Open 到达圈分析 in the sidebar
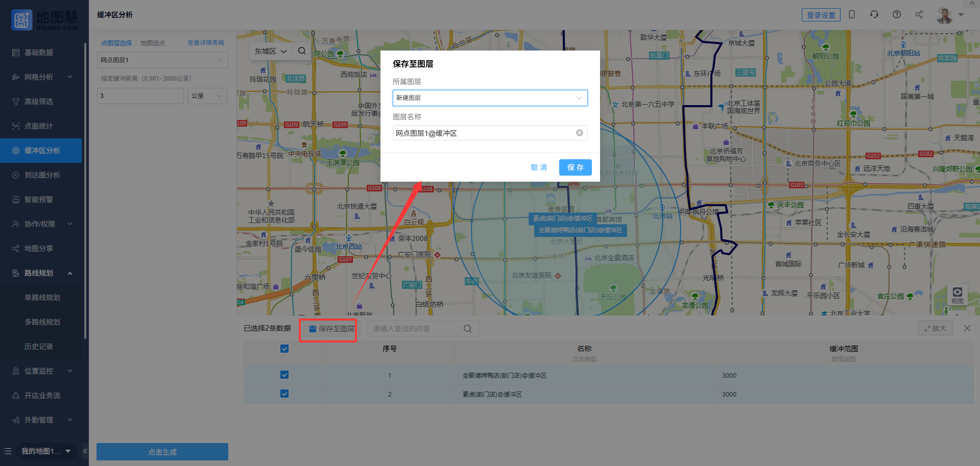The width and height of the screenshot is (980, 466). click(x=42, y=175)
